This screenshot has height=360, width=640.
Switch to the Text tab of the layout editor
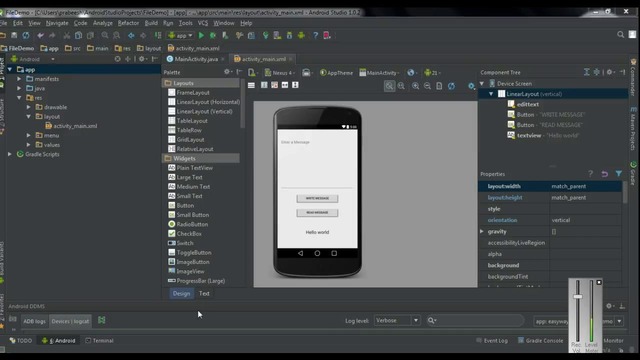(x=204, y=293)
